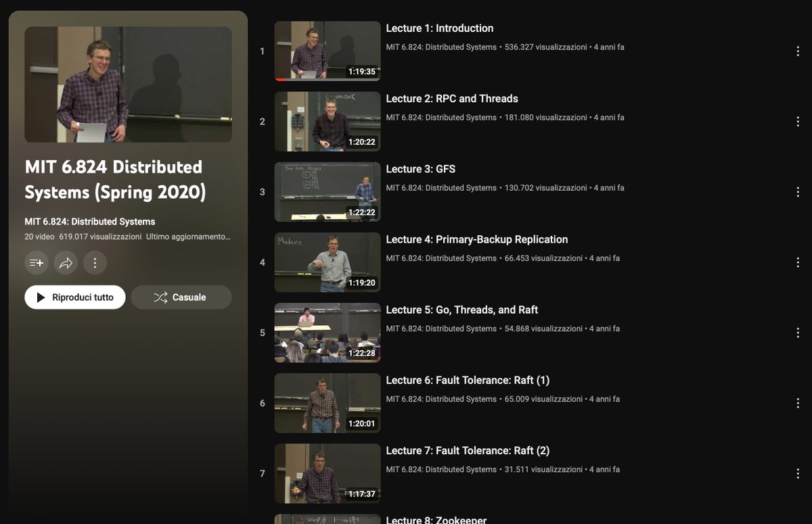Screen dimensions: 812x524
Task: Open the three-dot menu for Lecture 2: RPC and Threads
Action: pos(798,122)
